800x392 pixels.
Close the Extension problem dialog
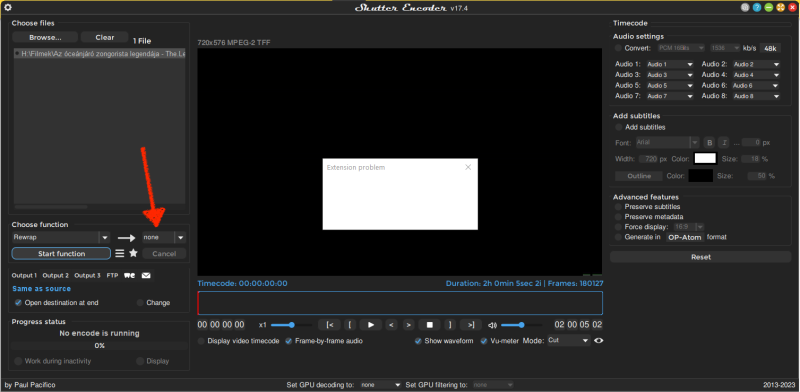tap(468, 167)
